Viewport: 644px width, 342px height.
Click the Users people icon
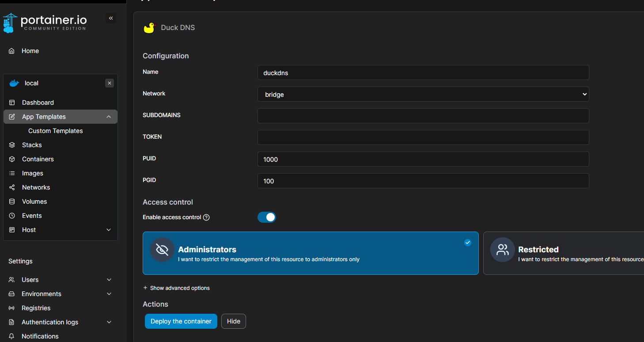tap(12, 280)
